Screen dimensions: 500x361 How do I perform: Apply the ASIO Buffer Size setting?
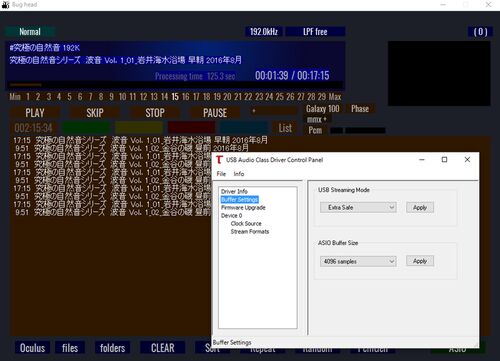pos(420,261)
